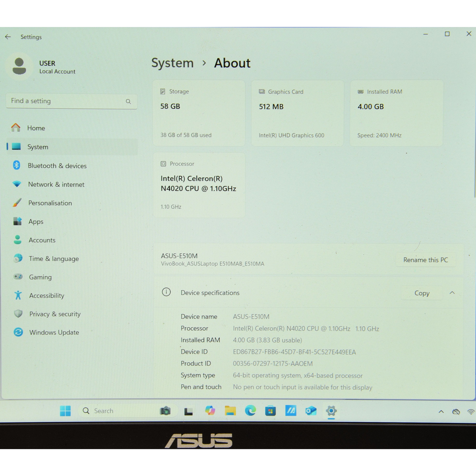Viewport: 476px width, 476px height.
Task: Show hidden system tray icons
Action: pyautogui.click(x=441, y=411)
